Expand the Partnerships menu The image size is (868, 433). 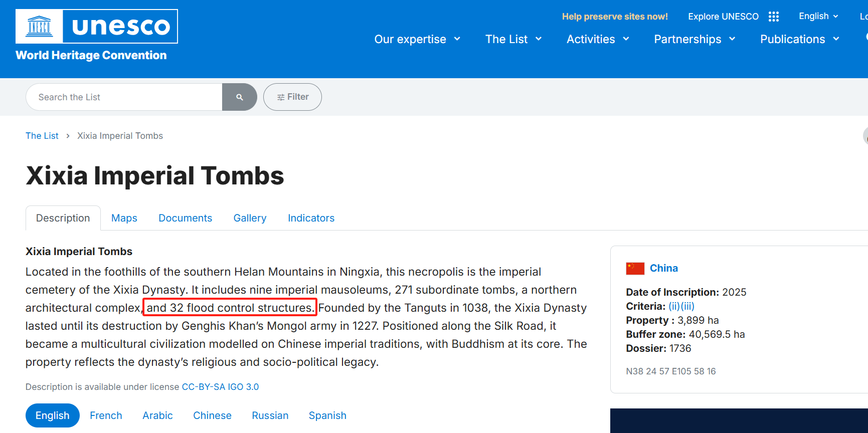point(694,39)
